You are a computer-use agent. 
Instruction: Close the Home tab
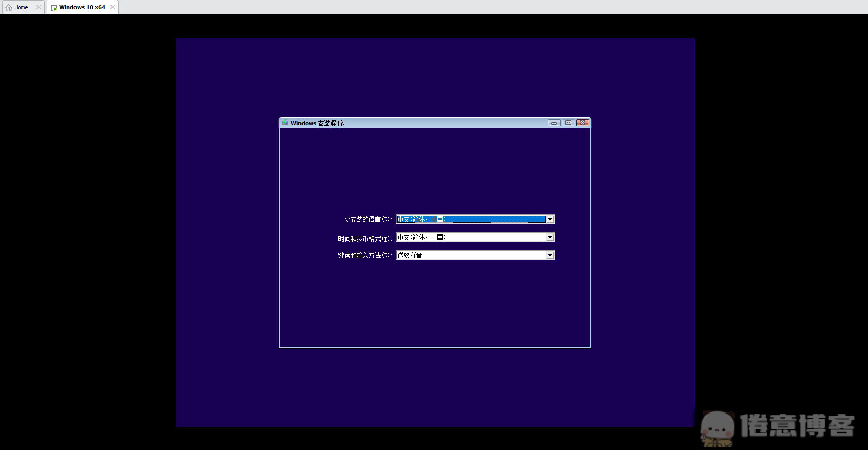click(x=39, y=7)
